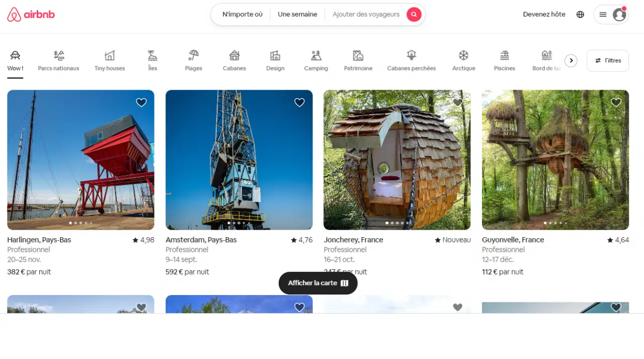Switch to the Design category tab
The width and height of the screenshot is (644, 359).
click(x=275, y=60)
